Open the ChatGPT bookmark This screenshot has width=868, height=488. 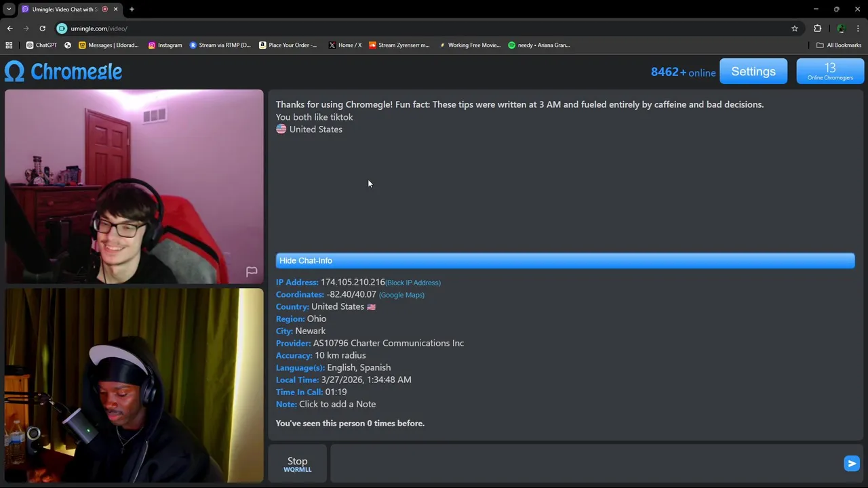click(x=41, y=45)
